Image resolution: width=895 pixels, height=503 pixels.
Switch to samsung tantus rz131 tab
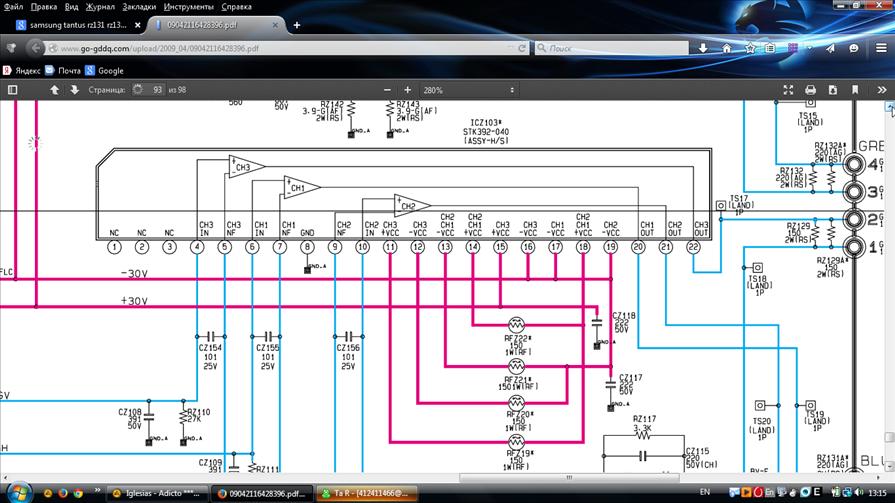77,25
